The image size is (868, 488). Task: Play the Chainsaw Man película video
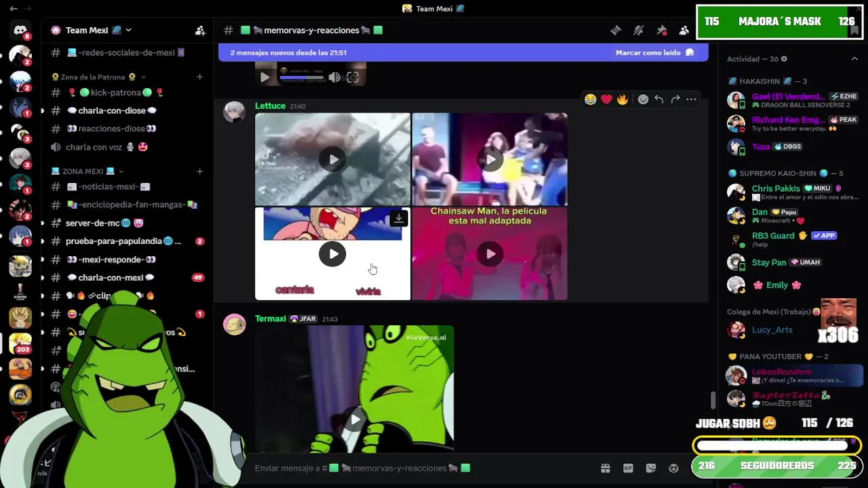tap(490, 254)
